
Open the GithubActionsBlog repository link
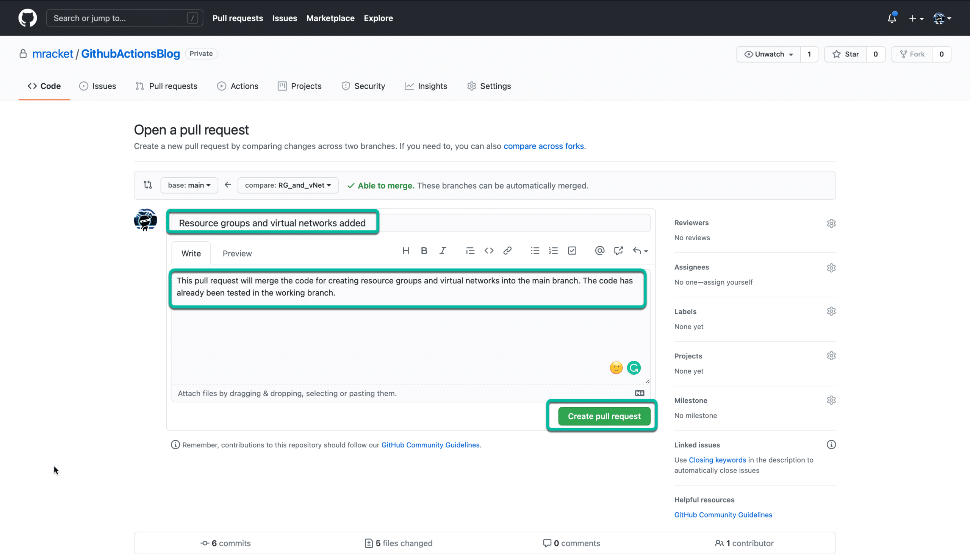click(130, 53)
